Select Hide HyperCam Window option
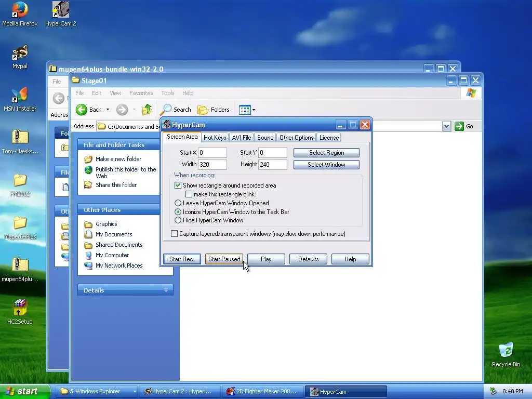532x399 pixels. tap(178, 220)
